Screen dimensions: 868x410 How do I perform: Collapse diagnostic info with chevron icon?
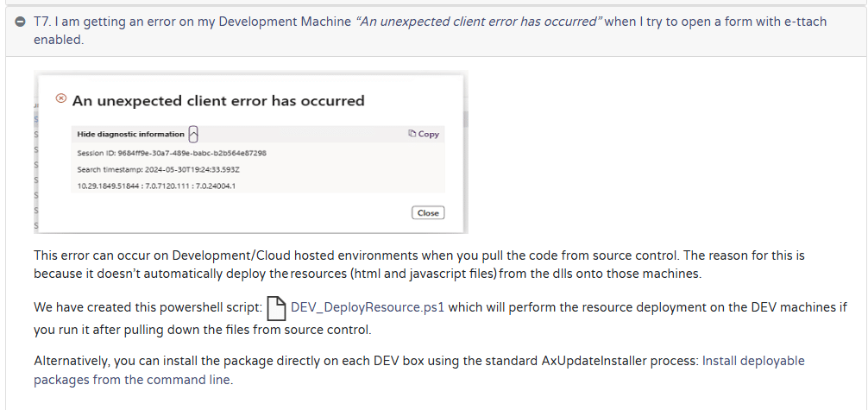[194, 134]
